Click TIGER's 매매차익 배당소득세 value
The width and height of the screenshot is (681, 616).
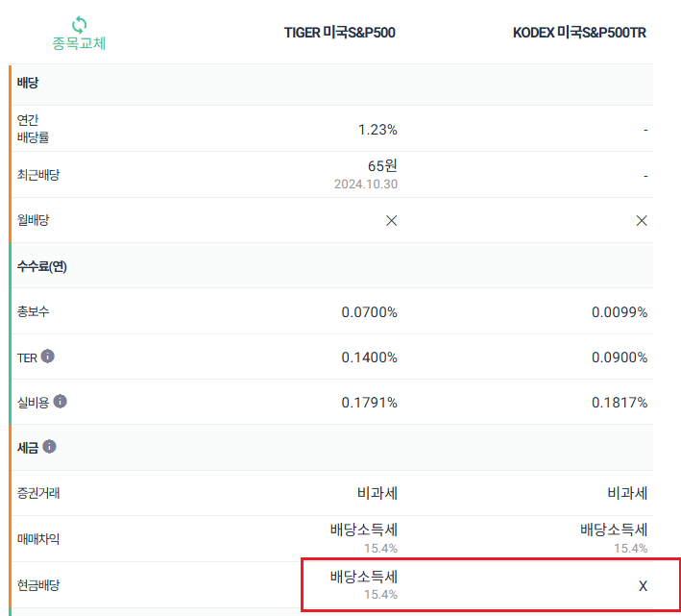coord(364,530)
